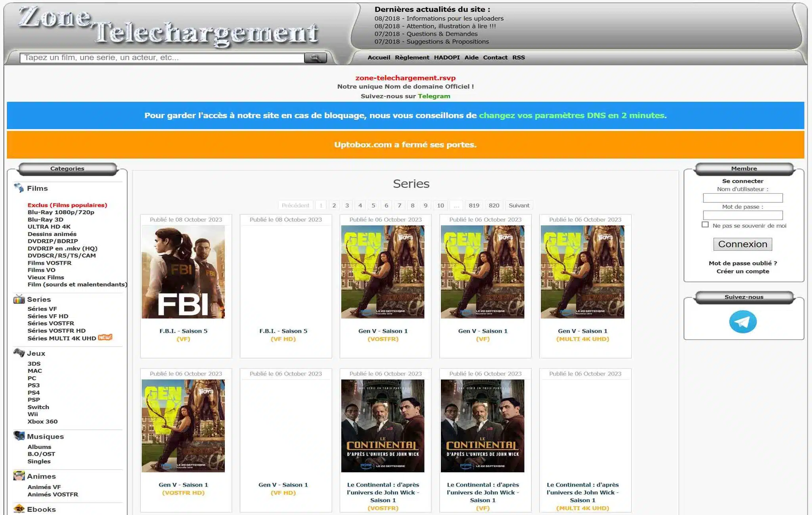The image size is (812, 515).
Task: Click 'Créer un compte' link
Action: pyautogui.click(x=743, y=271)
